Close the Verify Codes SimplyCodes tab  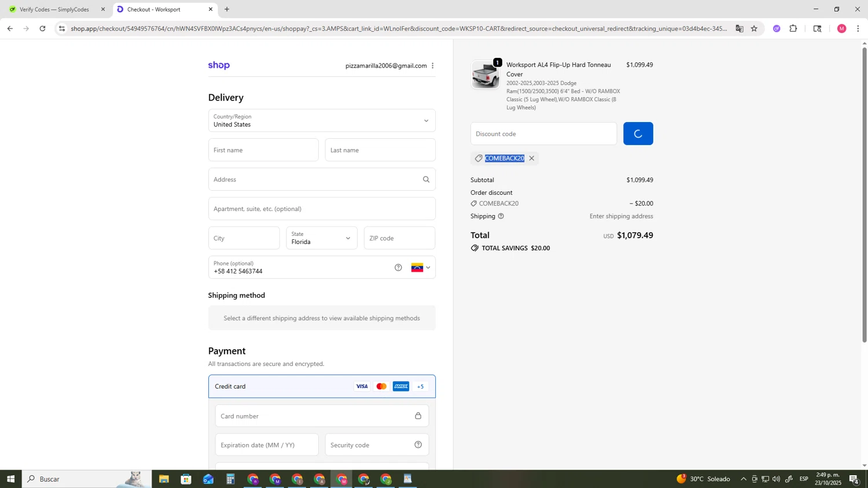(x=103, y=9)
